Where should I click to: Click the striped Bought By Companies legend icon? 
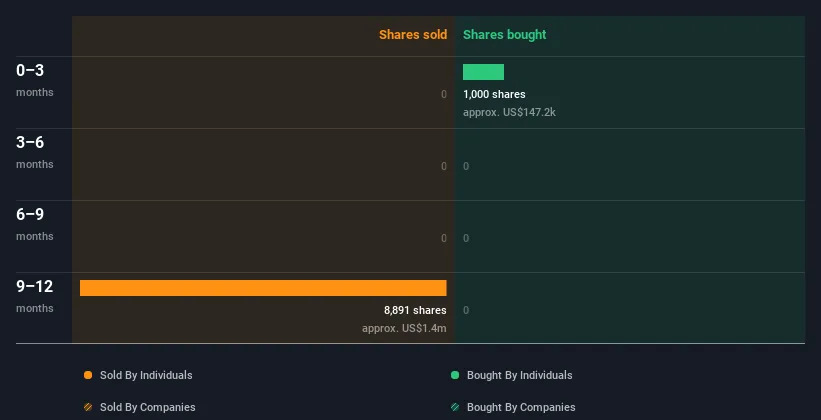455,407
